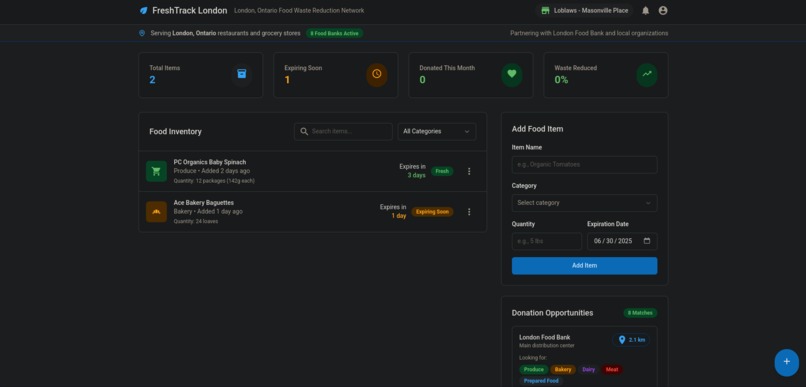
Task: Click 'Partnering with London Food Bank' text
Action: point(589,33)
